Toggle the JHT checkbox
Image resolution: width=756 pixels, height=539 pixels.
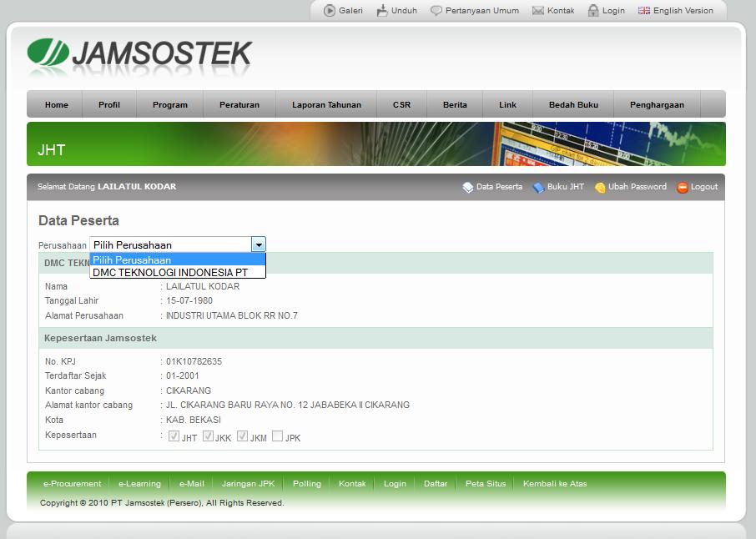174,436
